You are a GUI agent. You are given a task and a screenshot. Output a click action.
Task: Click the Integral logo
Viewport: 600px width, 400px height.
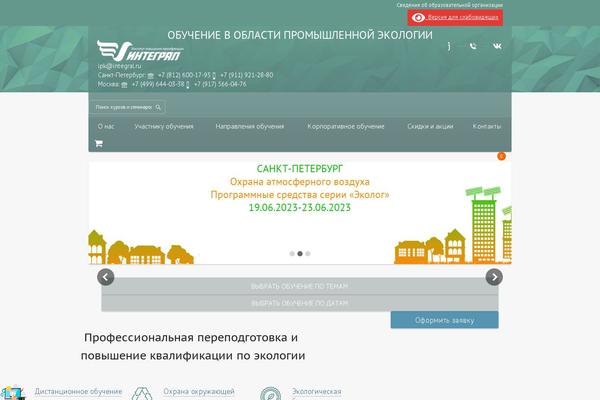coord(140,51)
